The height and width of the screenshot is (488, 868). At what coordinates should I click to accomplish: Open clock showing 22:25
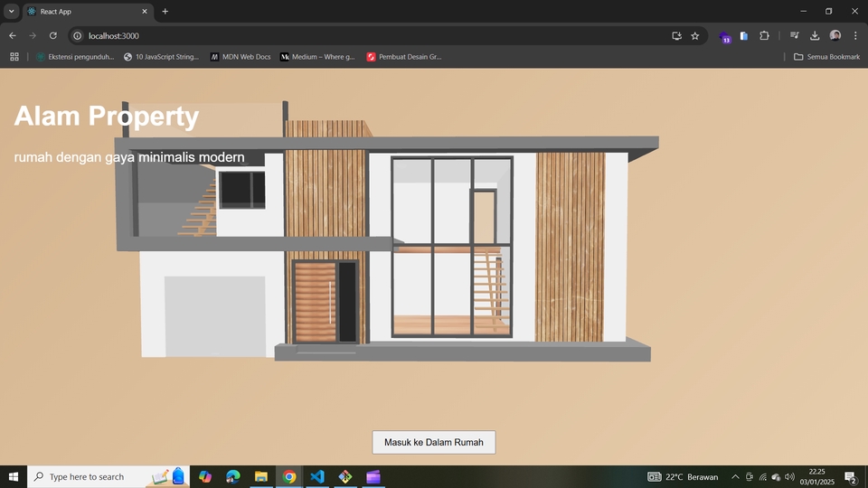(817, 476)
